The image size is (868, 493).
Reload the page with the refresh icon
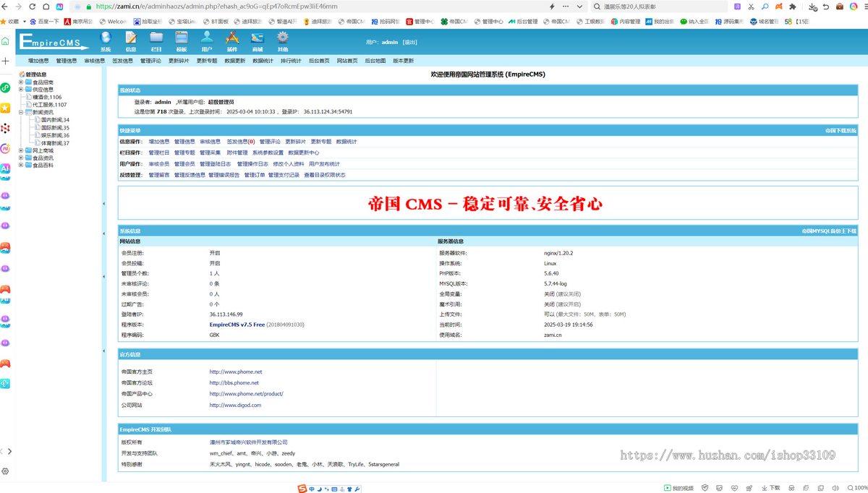coord(32,7)
